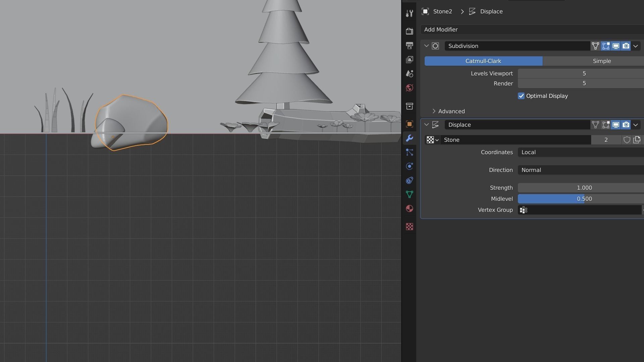Open the World properties tab
The height and width of the screenshot is (362, 644).
(409, 88)
